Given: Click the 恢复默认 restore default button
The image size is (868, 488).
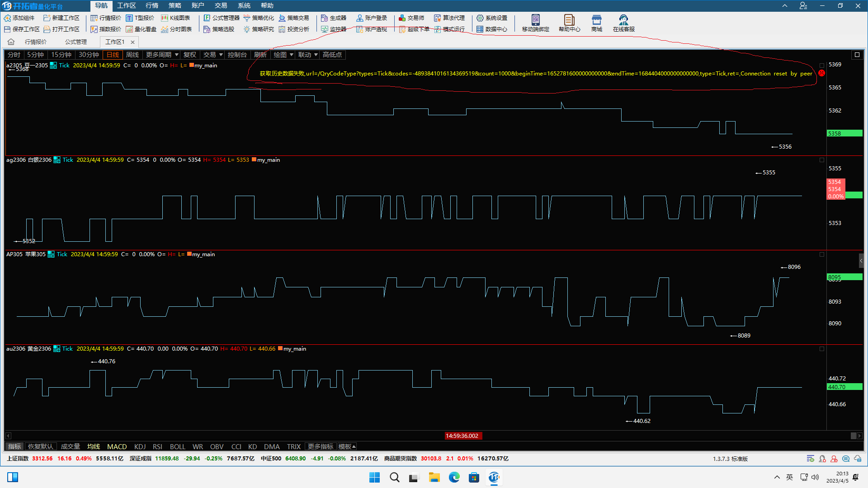Looking at the screenshot, I should click(40, 446).
